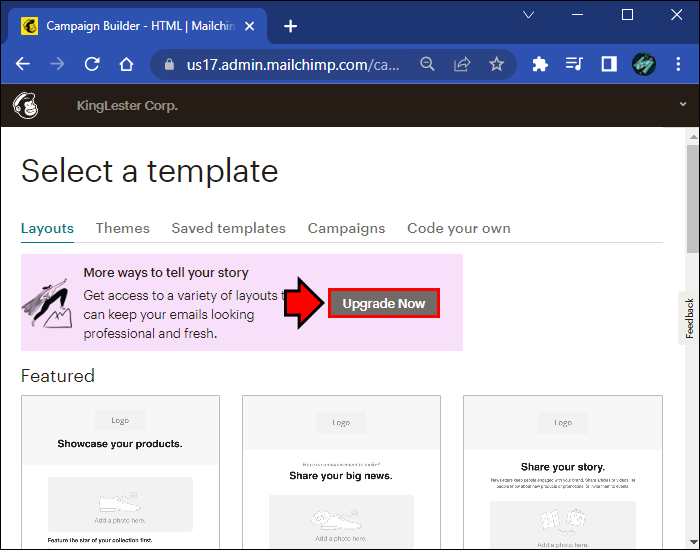
Task: Reload the page
Action: point(92,64)
